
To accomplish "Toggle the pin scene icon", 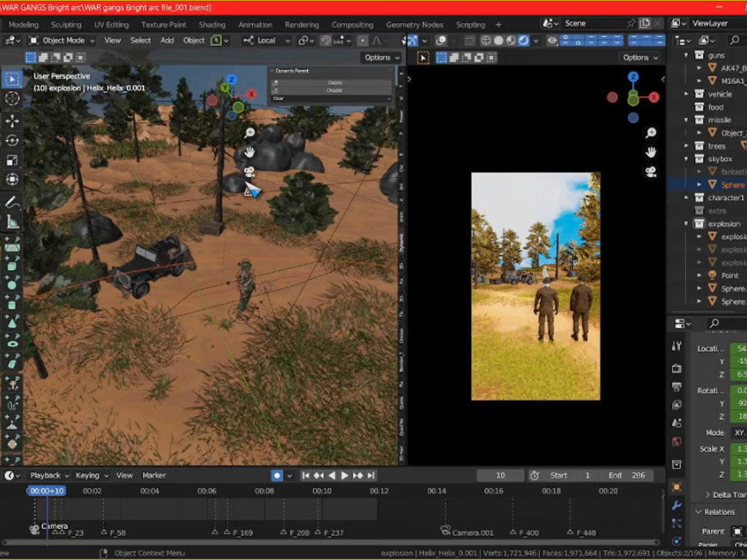I will click(631, 23).
